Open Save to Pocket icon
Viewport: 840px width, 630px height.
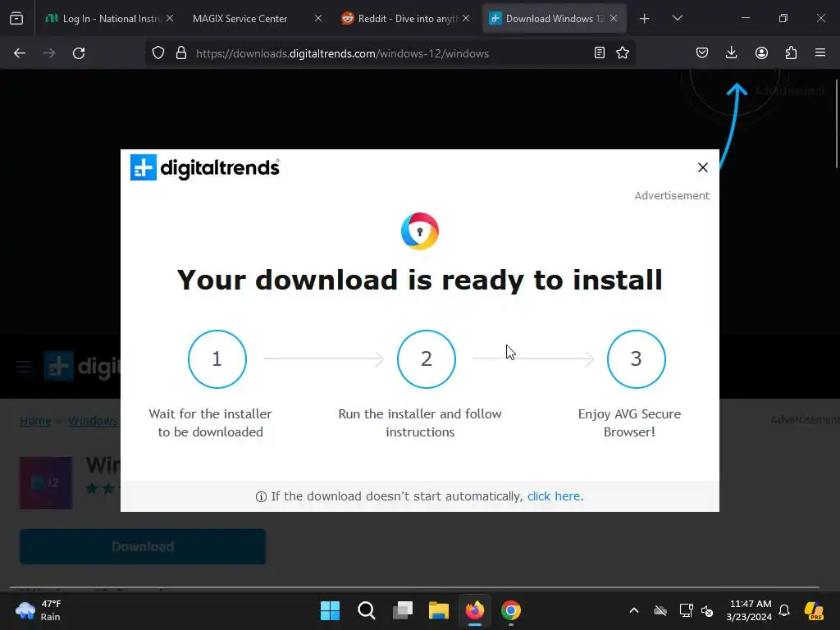tap(702, 53)
